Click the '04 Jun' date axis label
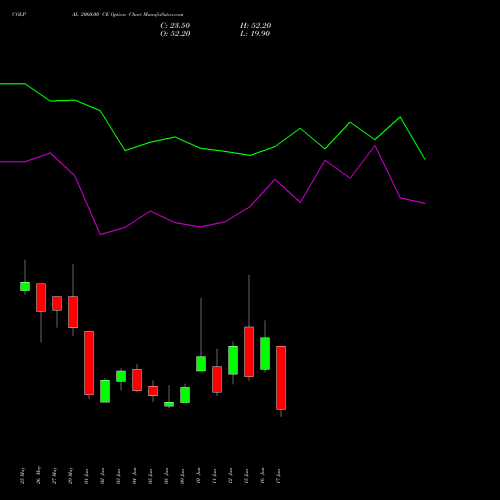The height and width of the screenshot is (500, 500). coord(134,476)
